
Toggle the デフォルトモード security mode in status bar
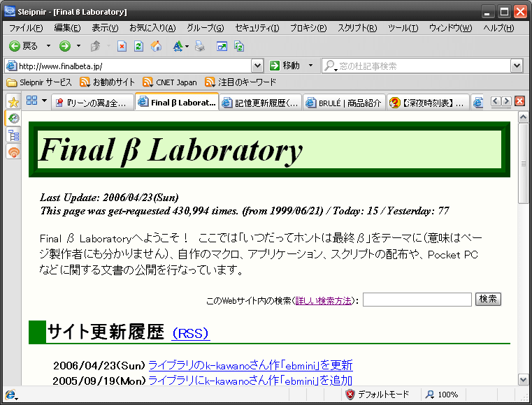(376, 395)
